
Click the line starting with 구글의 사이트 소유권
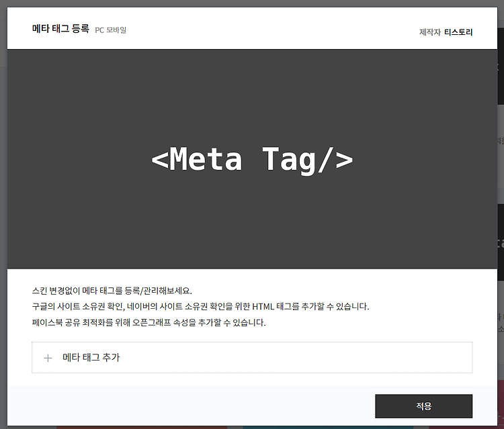click(x=200, y=307)
